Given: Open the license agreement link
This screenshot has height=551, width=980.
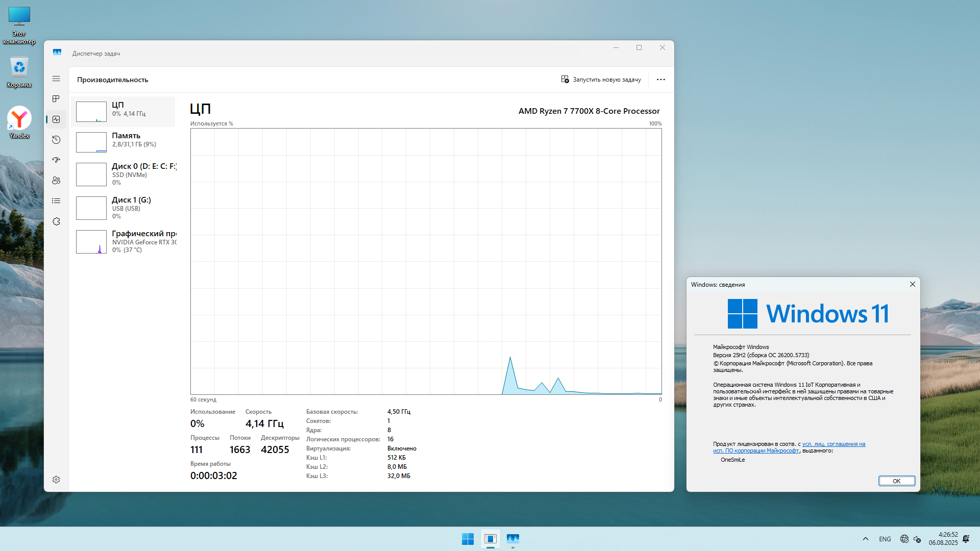Looking at the screenshot, I should (833, 444).
